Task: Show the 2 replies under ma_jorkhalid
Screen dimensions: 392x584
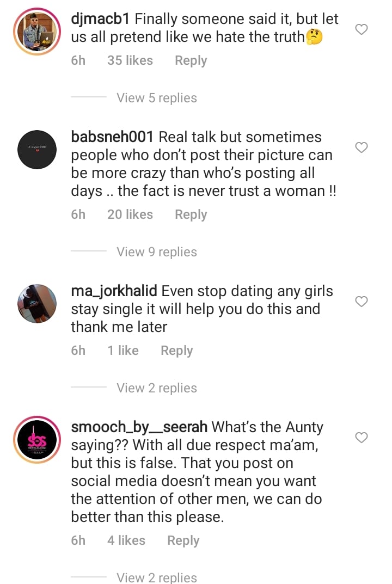Action: click(157, 388)
